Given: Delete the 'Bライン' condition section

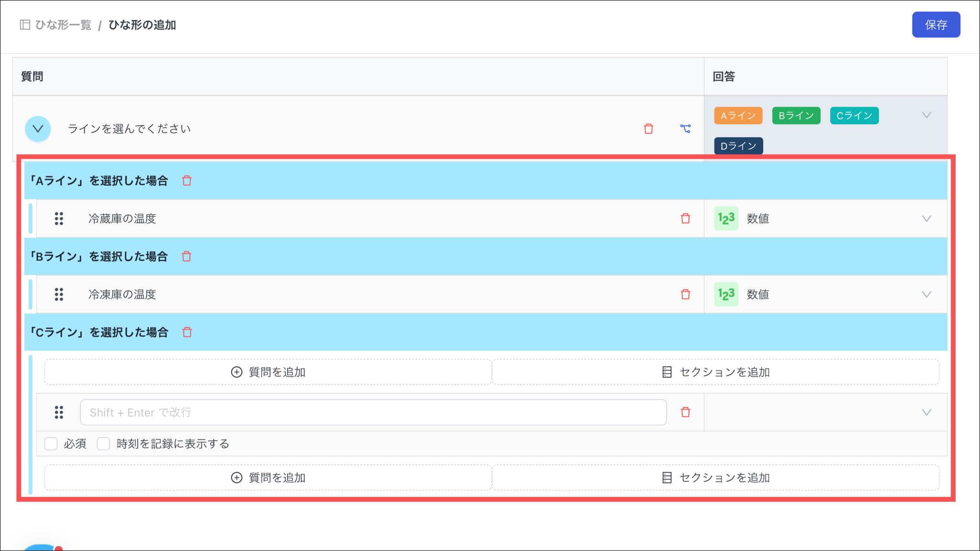Looking at the screenshot, I should (x=187, y=257).
